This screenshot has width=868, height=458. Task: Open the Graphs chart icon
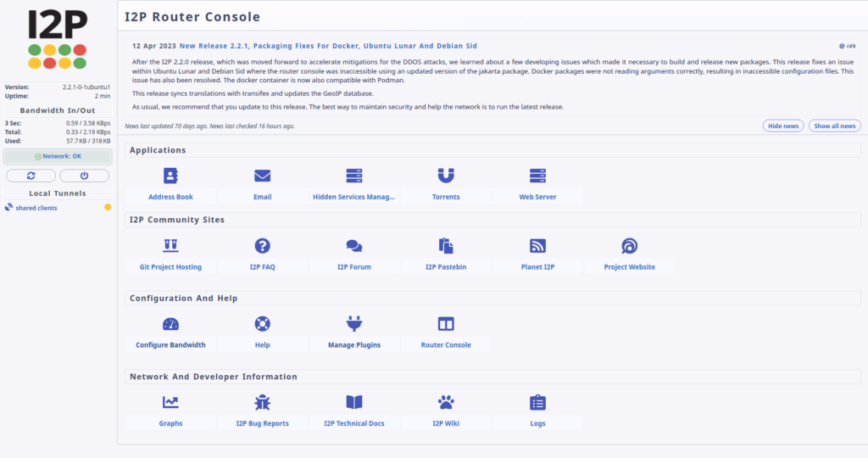[170, 402]
